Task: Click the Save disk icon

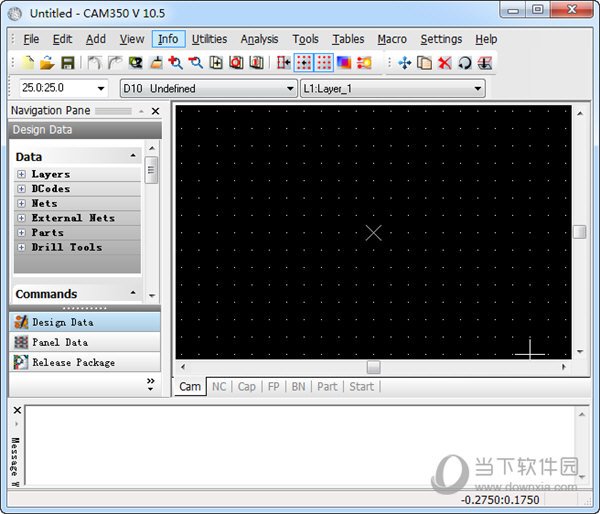Action: pyautogui.click(x=67, y=63)
